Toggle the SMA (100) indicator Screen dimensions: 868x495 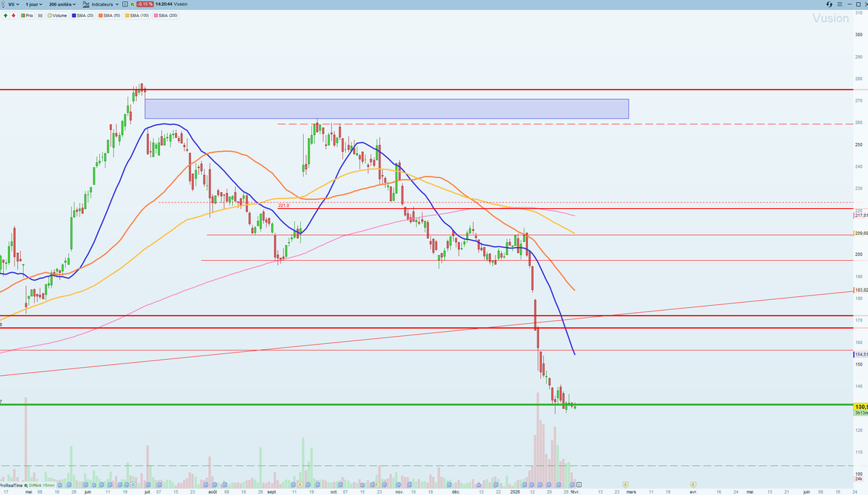137,15
